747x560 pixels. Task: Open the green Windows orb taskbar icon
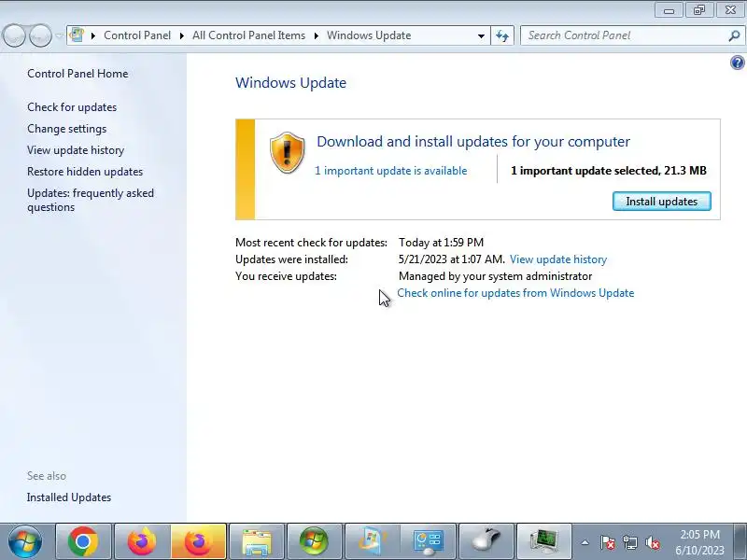tap(315, 541)
